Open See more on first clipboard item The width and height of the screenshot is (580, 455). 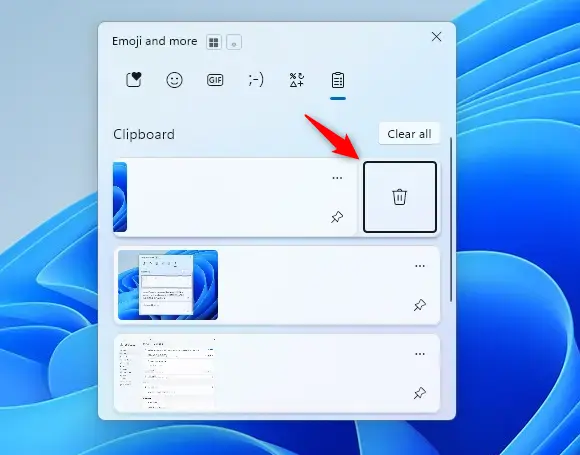click(x=337, y=178)
